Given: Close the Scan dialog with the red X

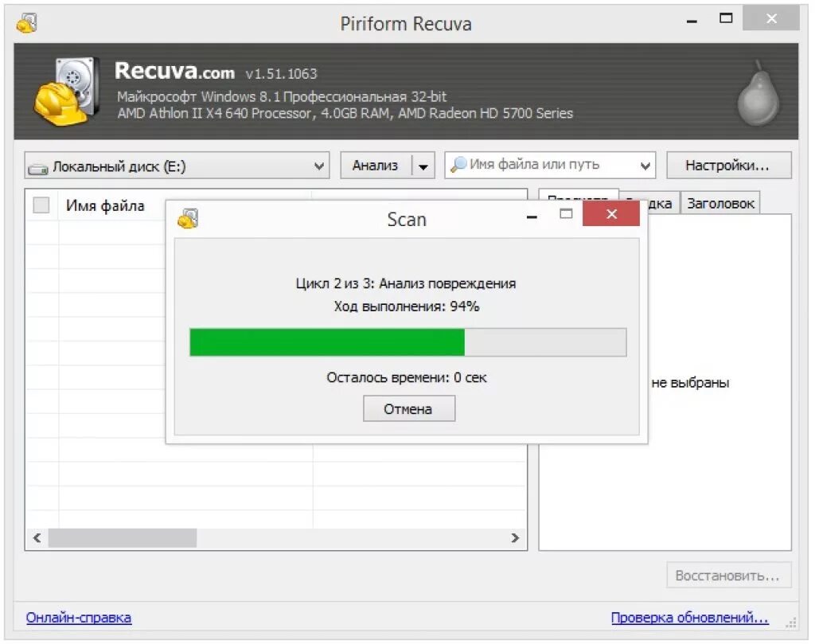Looking at the screenshot, I should tap(611, 213).
